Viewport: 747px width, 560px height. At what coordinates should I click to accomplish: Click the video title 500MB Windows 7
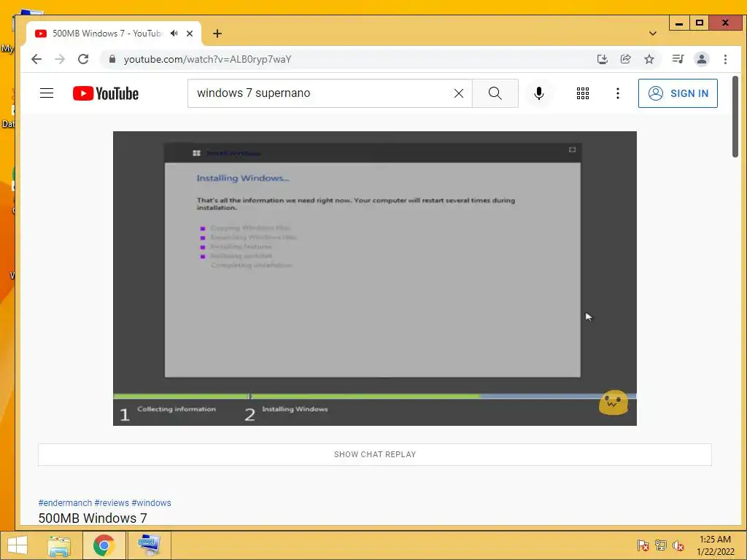(93, 518)
